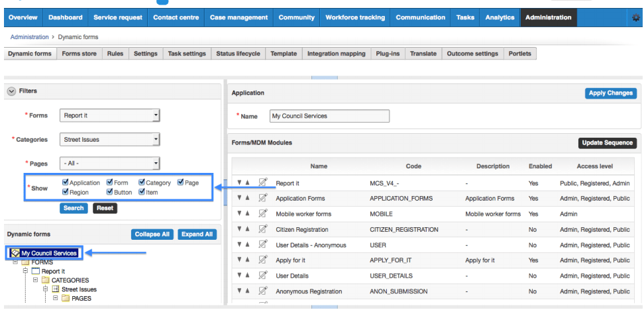Viewport: 644px width, 310px height.
Task: Switch to Outcome settings tab
Action: pos(472,54)
